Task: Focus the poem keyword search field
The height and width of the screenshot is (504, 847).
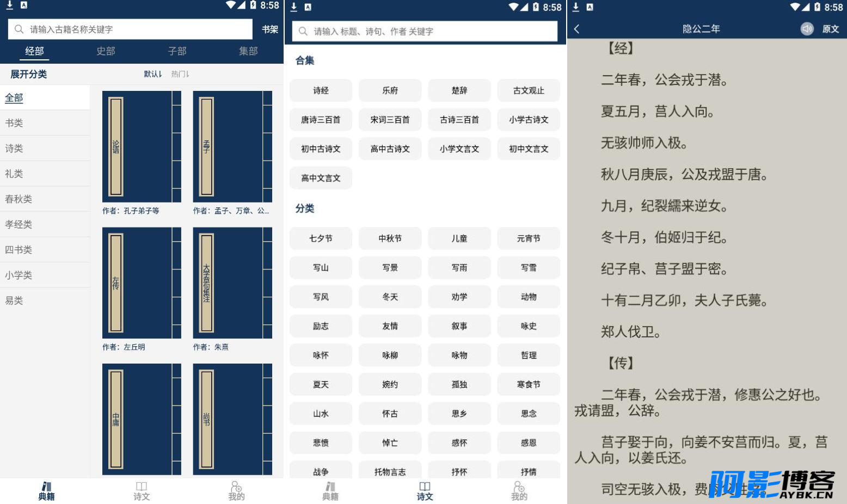Action: [430, 32]
